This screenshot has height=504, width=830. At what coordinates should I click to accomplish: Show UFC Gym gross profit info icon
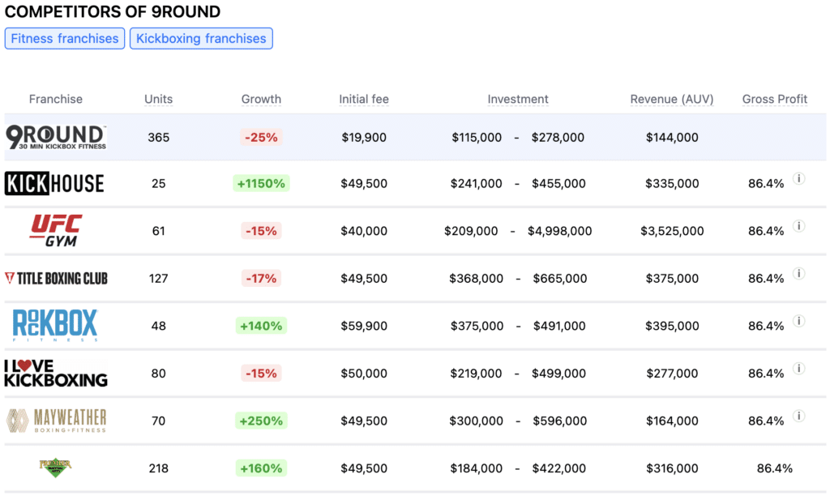pyautogui.click(x=798, y=226)
